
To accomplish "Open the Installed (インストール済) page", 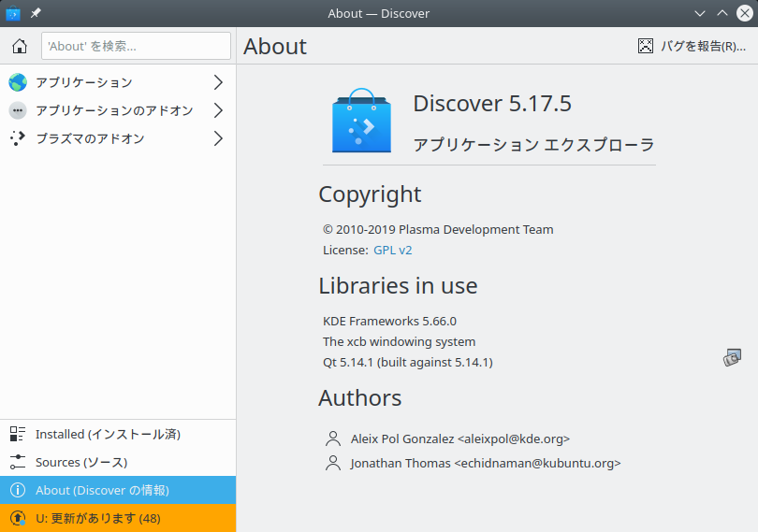I will pyautogui.click(x=118, y=434).
